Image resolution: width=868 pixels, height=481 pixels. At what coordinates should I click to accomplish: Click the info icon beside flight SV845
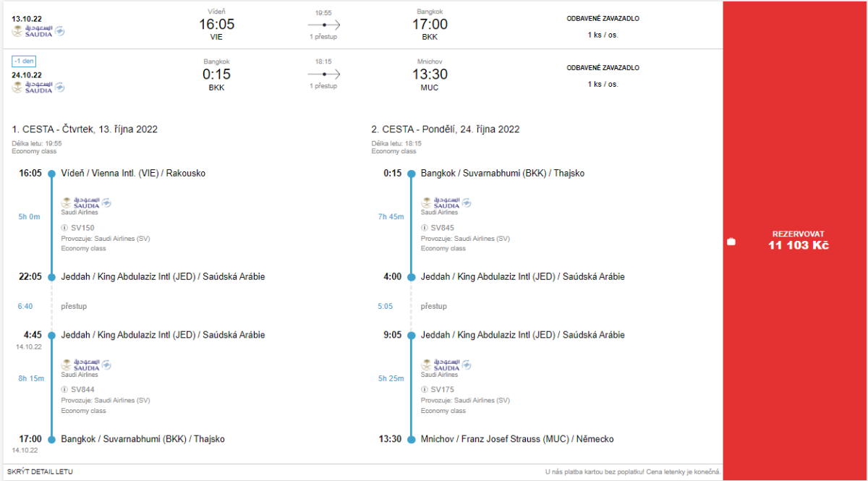click(425, 227)
